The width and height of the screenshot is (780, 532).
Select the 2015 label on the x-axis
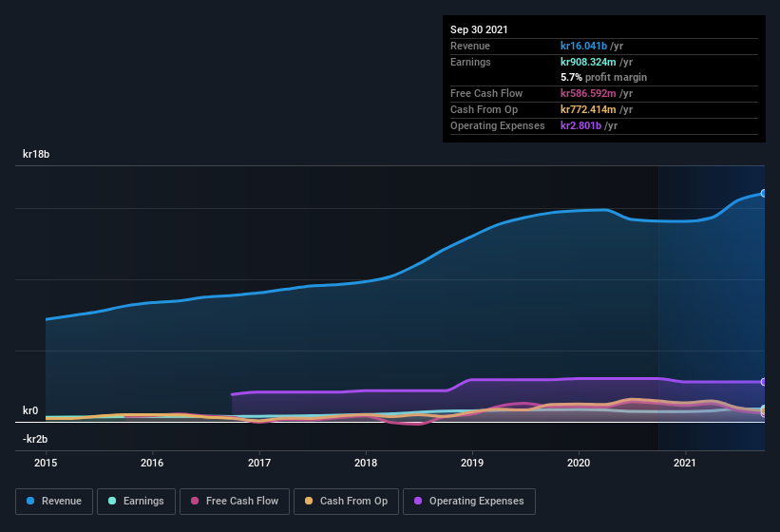tap(46, 463)
